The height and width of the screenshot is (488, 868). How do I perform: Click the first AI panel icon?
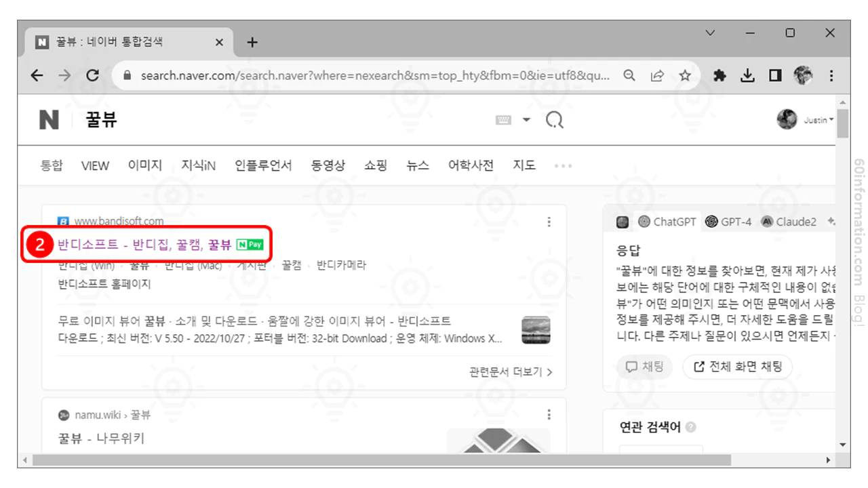pos(623,222)
